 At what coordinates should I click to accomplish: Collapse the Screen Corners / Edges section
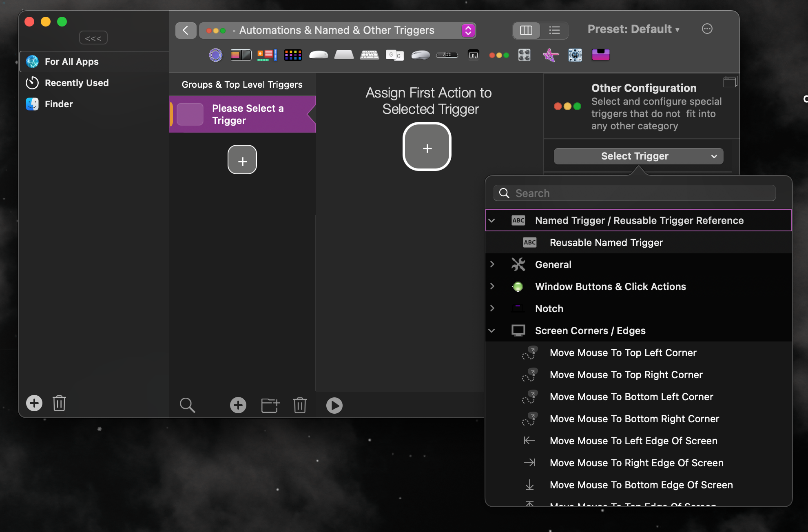click(x=491, y=330)
